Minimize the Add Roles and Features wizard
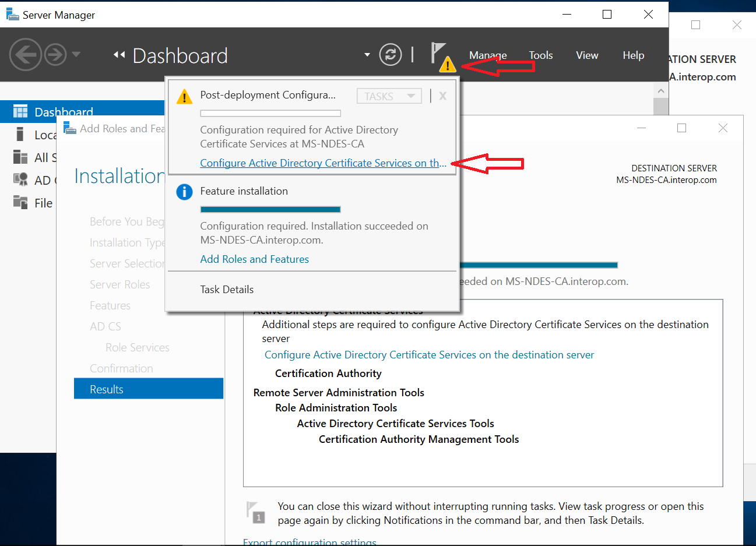The image size is (756, 546). click(x=641, y=128)
